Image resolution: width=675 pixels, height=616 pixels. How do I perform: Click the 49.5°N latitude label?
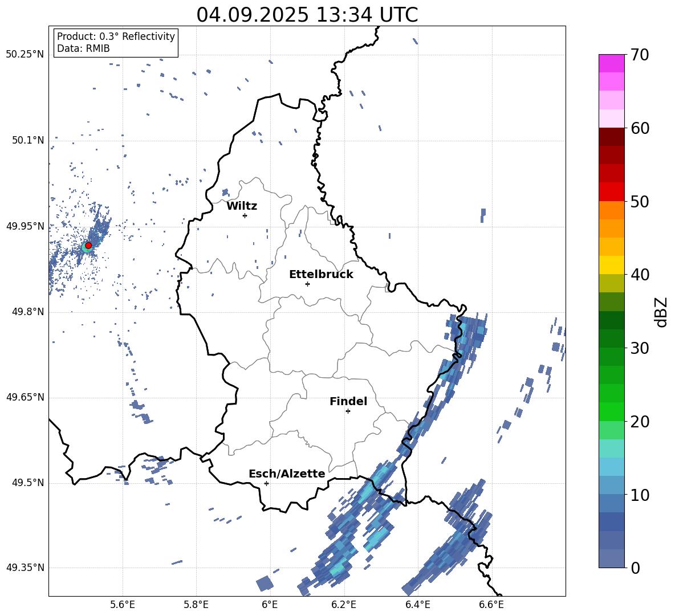(x=28, y=483)
